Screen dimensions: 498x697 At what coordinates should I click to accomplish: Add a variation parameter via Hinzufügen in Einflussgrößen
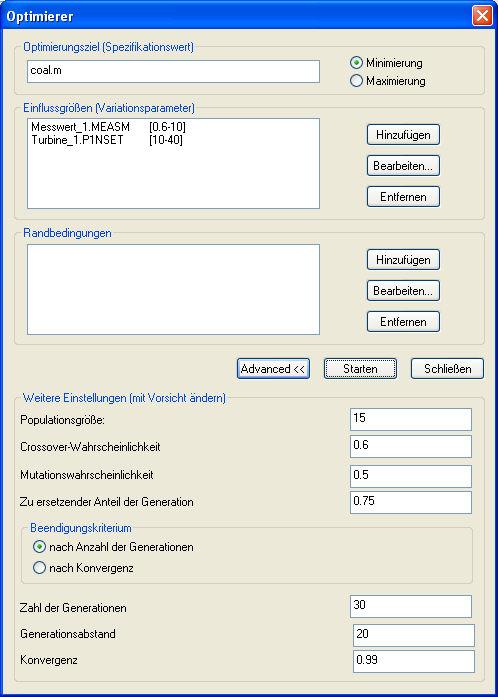403,135
